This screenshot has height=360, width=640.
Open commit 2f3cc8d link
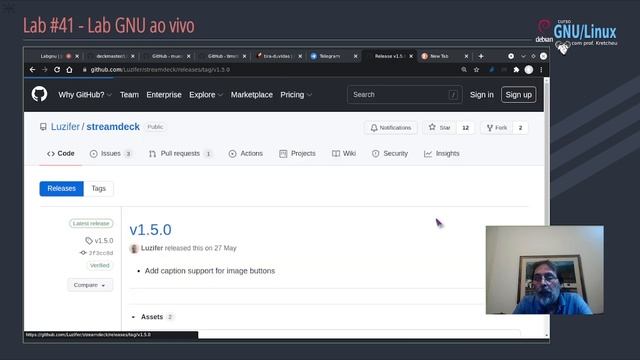(97, 253)
